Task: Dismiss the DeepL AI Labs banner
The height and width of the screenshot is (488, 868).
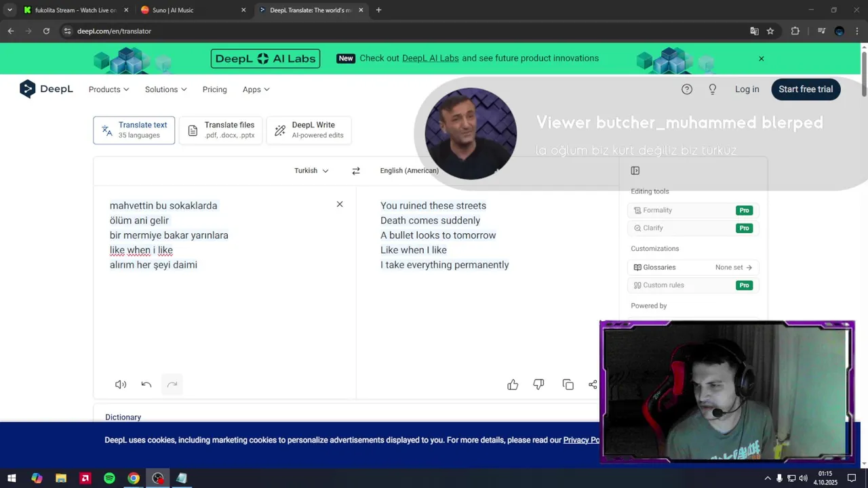Action: point(761,58)
